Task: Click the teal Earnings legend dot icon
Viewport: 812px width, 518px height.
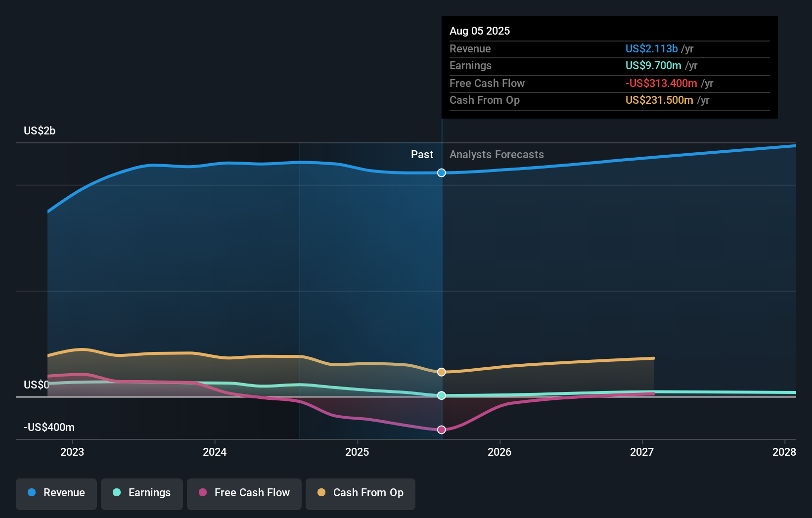Action: coord(116,493)
